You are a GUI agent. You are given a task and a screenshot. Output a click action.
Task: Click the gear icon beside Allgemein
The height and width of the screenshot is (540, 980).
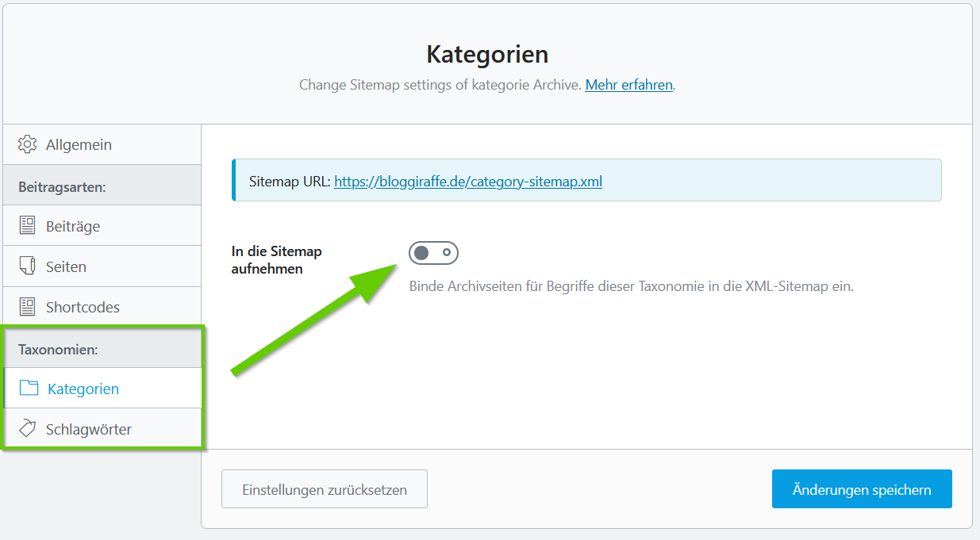coord(28,144)
